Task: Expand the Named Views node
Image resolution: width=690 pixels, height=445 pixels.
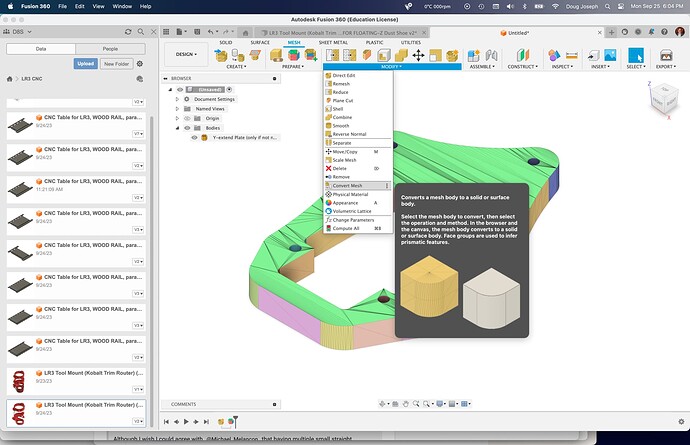Action: pos(177,109)
